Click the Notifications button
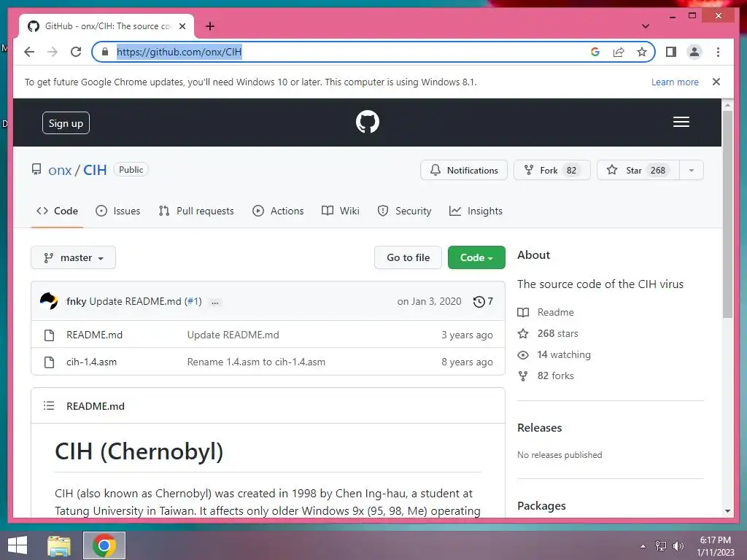This screenshot has width=747, height=560. click(x=463, y=170)
